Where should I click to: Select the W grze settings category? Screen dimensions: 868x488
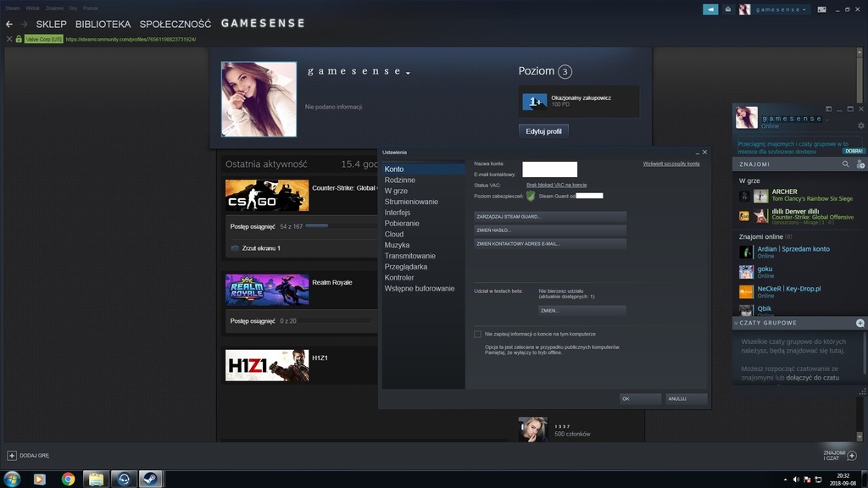[x=424, y=191]
